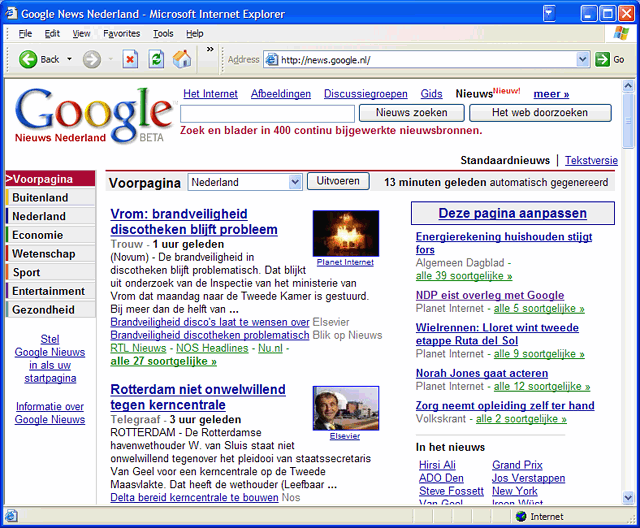Open Energierekening huishouden stijgt fors article
This screenshot has width=640, height=528.
(504, 243)
